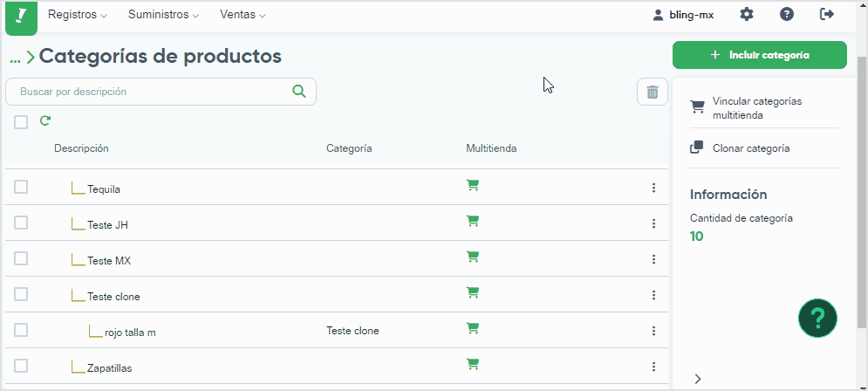Click the Vincular categorías multitienda cart icon
The image size is (868, 391).
click(x=697, y=106)
